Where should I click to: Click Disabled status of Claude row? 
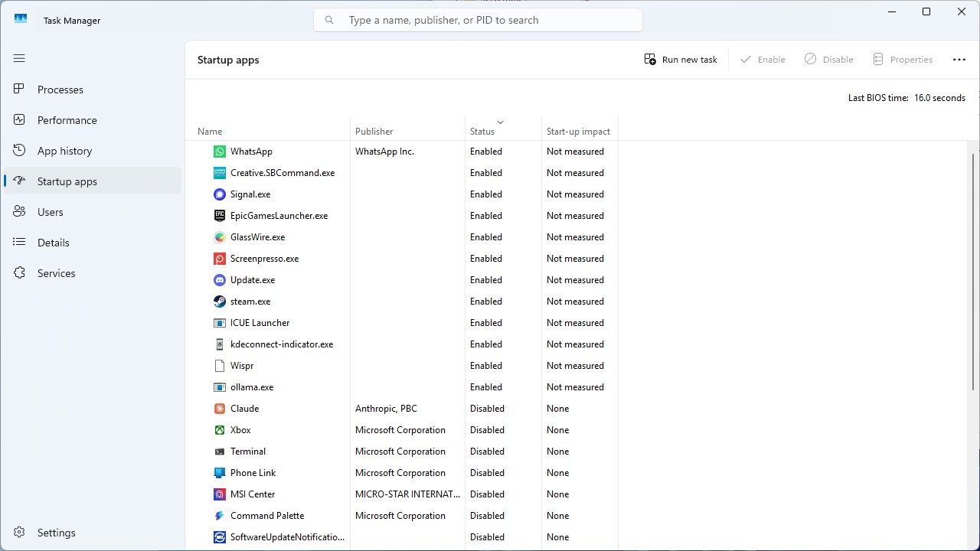[x=487, y=409]
